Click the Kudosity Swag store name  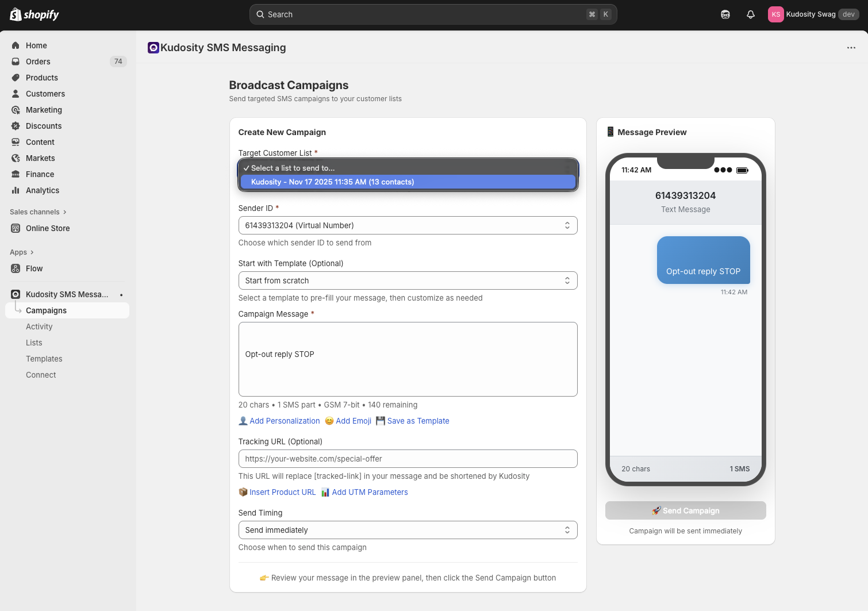click(811, 14)
